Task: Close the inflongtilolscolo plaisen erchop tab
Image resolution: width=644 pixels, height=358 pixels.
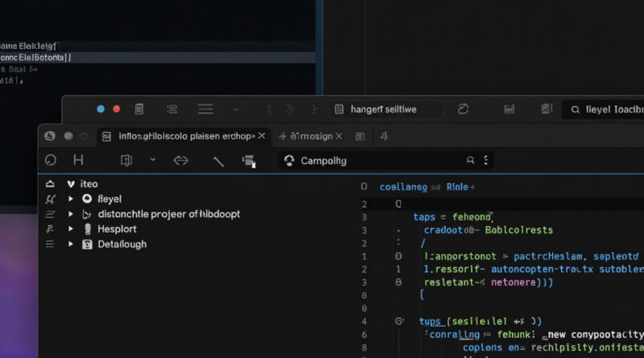Action: click(261, 136)
